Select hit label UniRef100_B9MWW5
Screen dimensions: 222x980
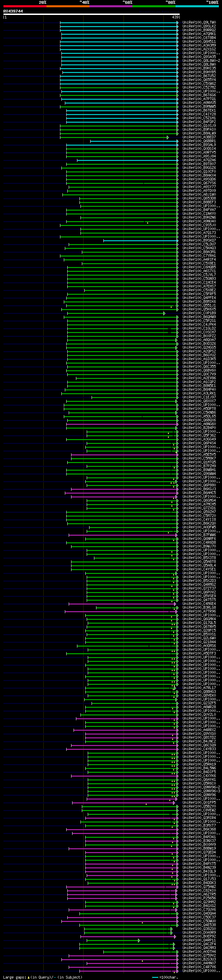point(199,106)
